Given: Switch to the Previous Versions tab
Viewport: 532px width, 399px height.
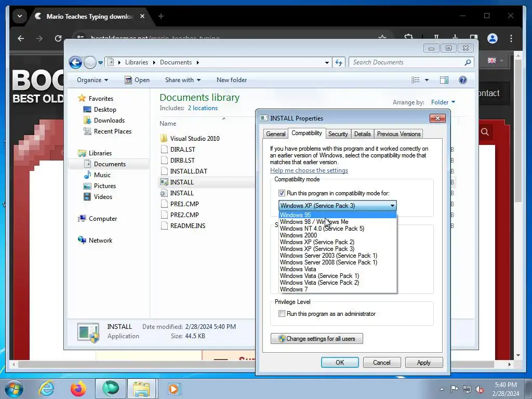Looking at the screenshot, I should click(x=398, y=134).
